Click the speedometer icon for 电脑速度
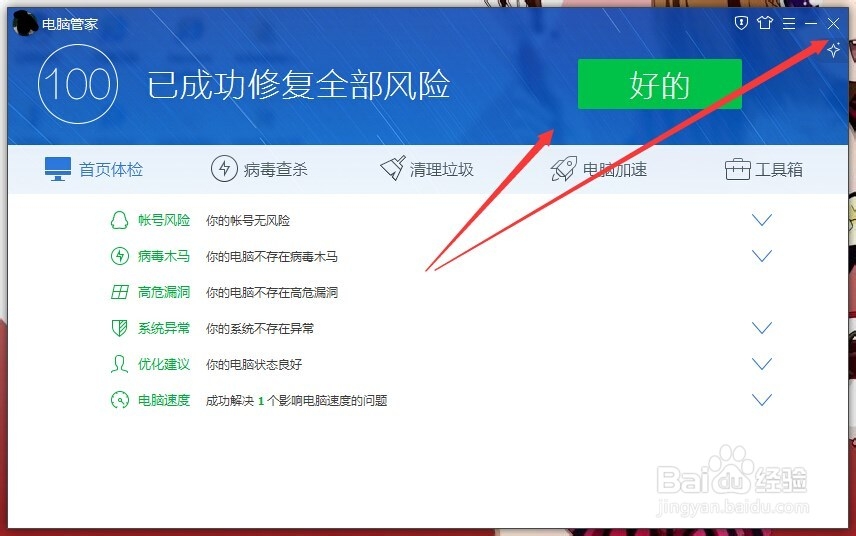 click(120, 400)
